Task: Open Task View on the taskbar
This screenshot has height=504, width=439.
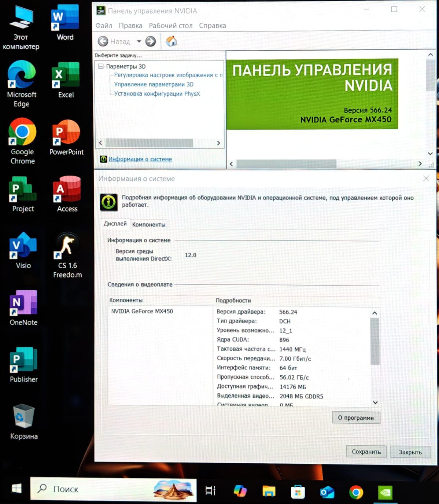Action: [x=210, y=490]
